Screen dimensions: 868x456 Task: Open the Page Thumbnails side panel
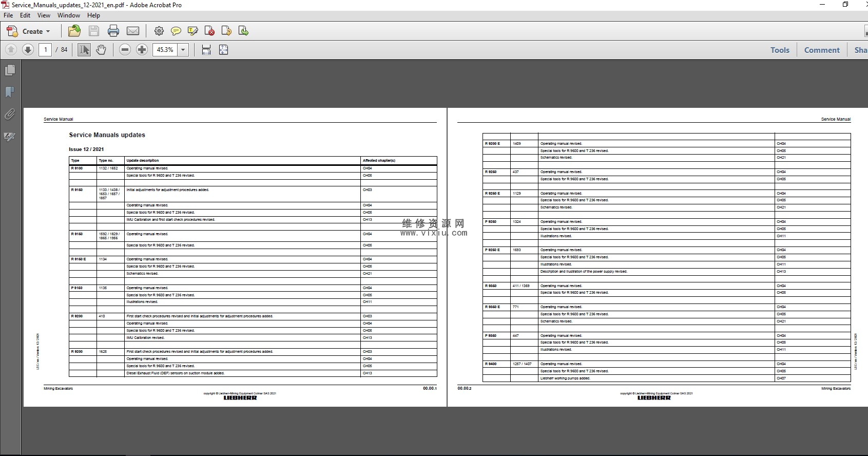point(10,70)
